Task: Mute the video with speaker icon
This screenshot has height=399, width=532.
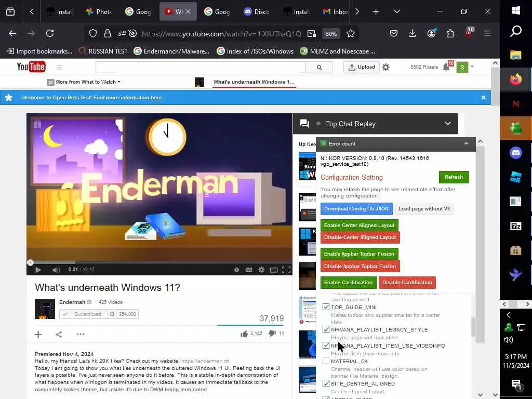Action: (56, 270)
